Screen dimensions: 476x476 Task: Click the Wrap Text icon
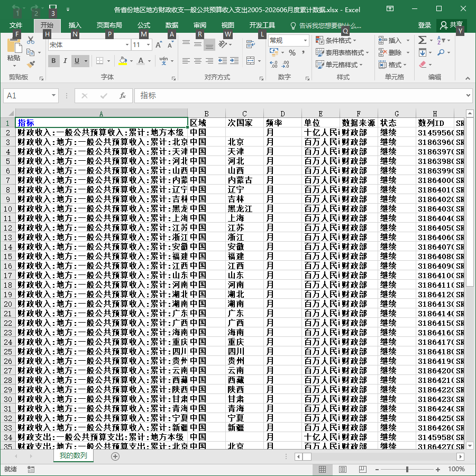(251, 44)
